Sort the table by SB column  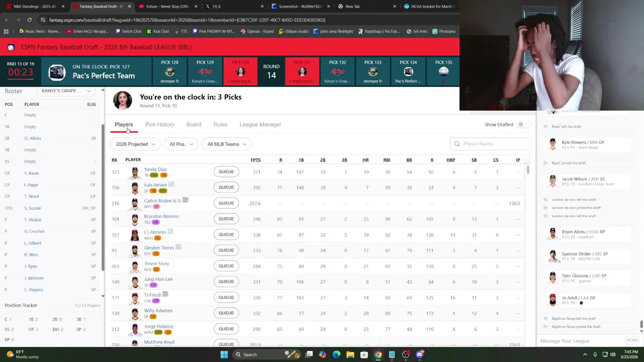pyautogui.click(x=474, y=160)
